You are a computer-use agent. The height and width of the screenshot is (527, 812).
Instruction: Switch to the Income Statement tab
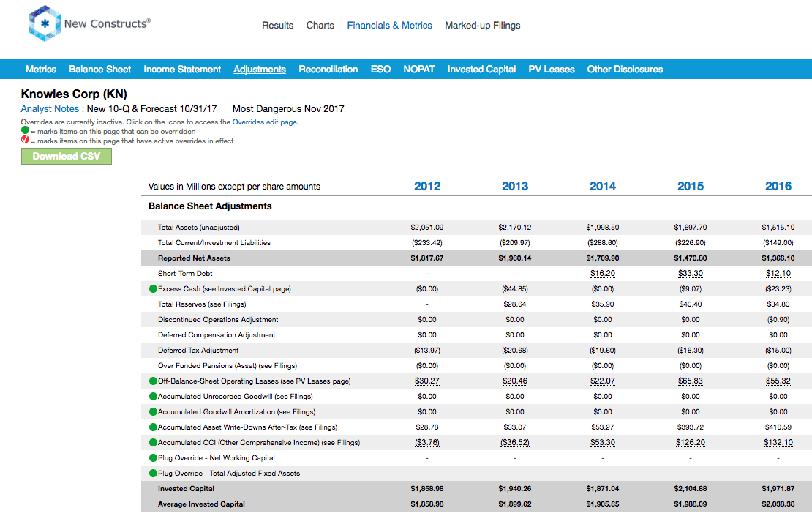[x=182, y=70]
